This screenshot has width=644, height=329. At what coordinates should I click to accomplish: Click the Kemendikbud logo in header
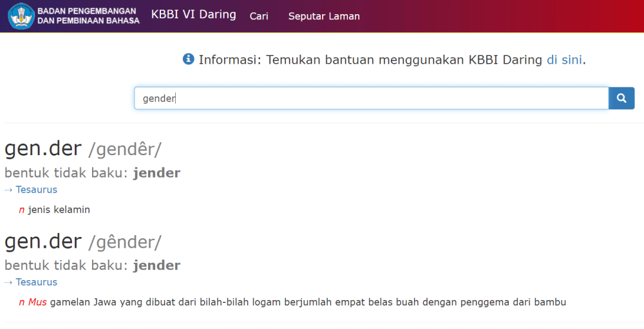click(x=21, y=16)
